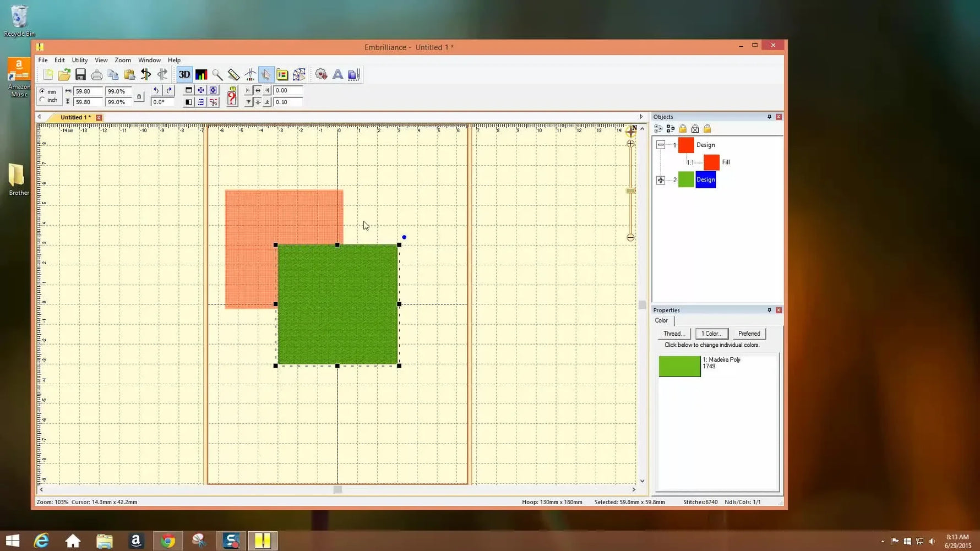Open the stitch simulator needle tool
Image resolution: width=980 pixels, height=551 pixels.
(250, 74)
